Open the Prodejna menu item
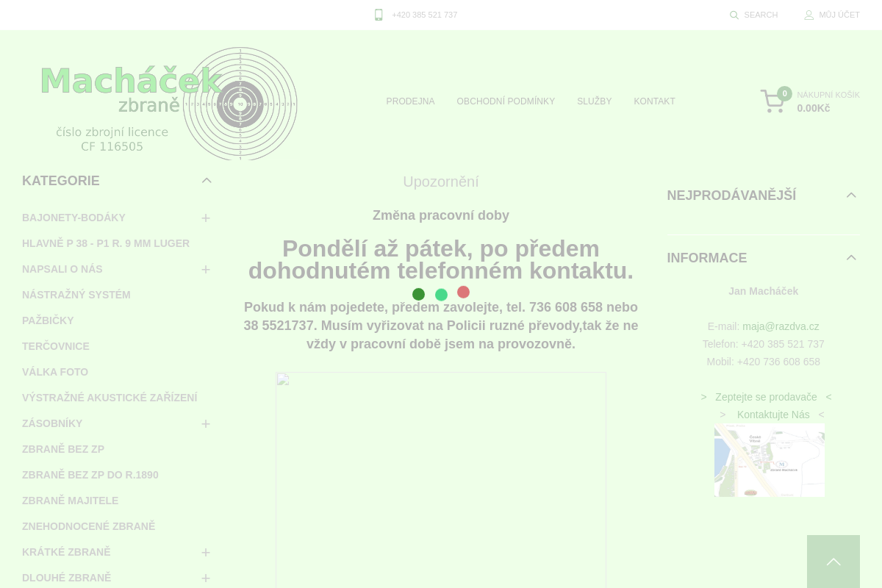The height and width of the screenshot is (588, 882). click(x=410, y=101)
